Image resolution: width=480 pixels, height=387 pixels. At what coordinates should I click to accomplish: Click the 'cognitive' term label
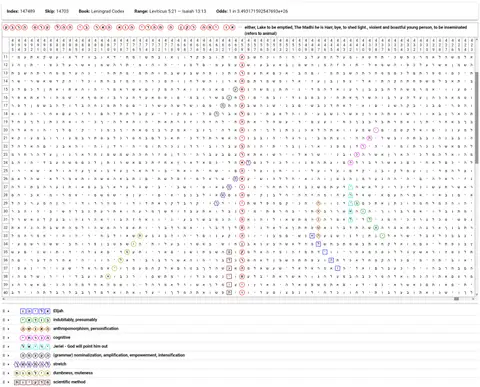click(x=62, y=338)
